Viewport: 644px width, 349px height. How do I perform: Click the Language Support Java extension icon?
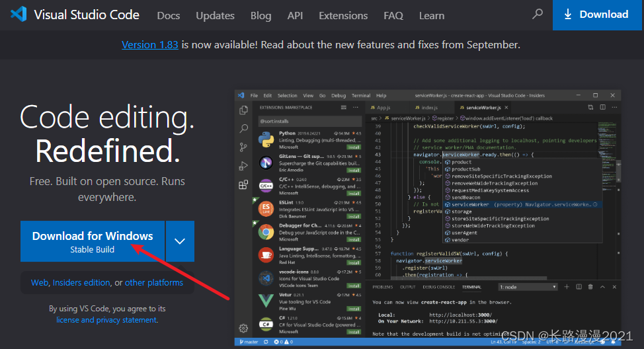(266, 255)
